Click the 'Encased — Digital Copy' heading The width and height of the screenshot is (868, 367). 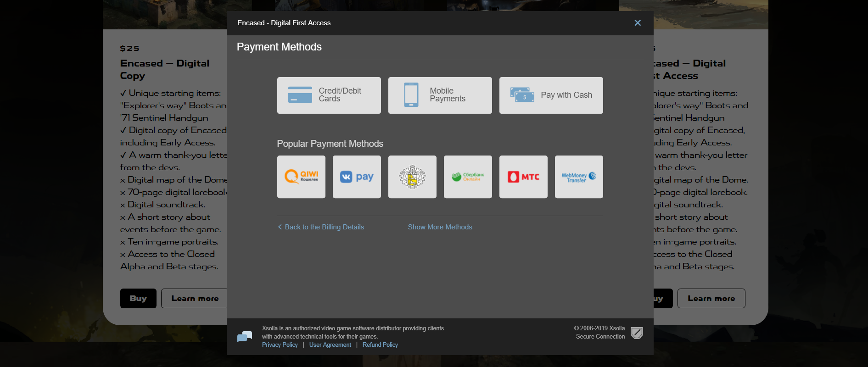pyautogui.click(x=165, y=69)
